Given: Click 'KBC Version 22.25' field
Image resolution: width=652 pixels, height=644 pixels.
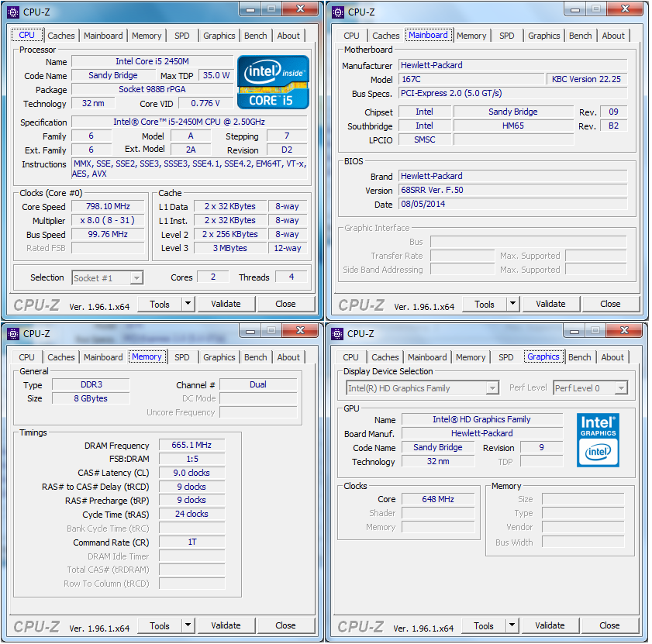Looking at the screenshot, I should tap(586, 79).
